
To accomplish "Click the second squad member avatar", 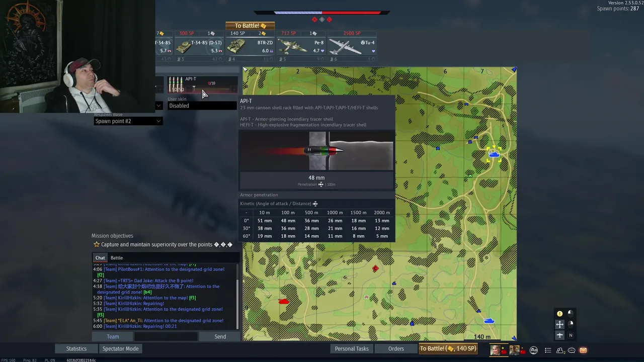I will (514, 350).
